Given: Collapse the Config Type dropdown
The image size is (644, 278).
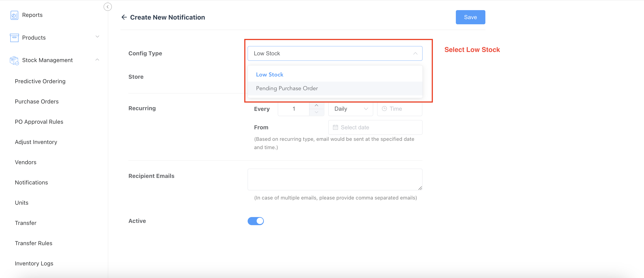Looking at the screenshot, I should tap(415, 53).
